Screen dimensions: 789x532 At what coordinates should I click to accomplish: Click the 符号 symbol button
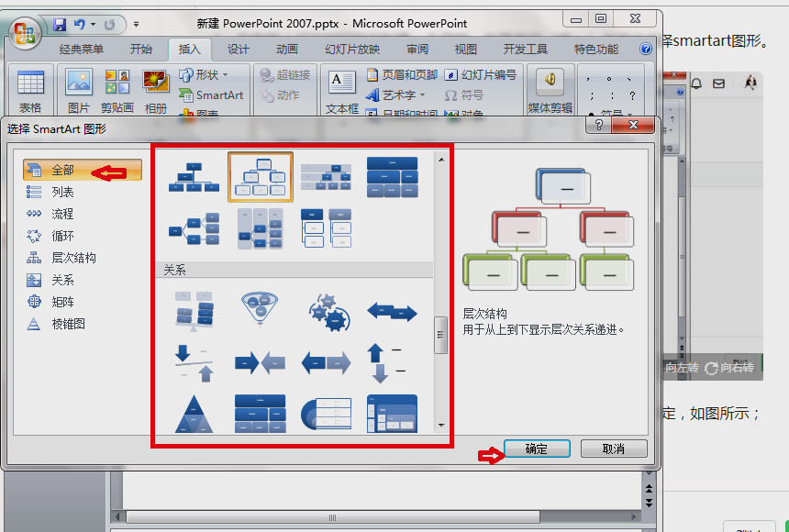click(463, 95)
